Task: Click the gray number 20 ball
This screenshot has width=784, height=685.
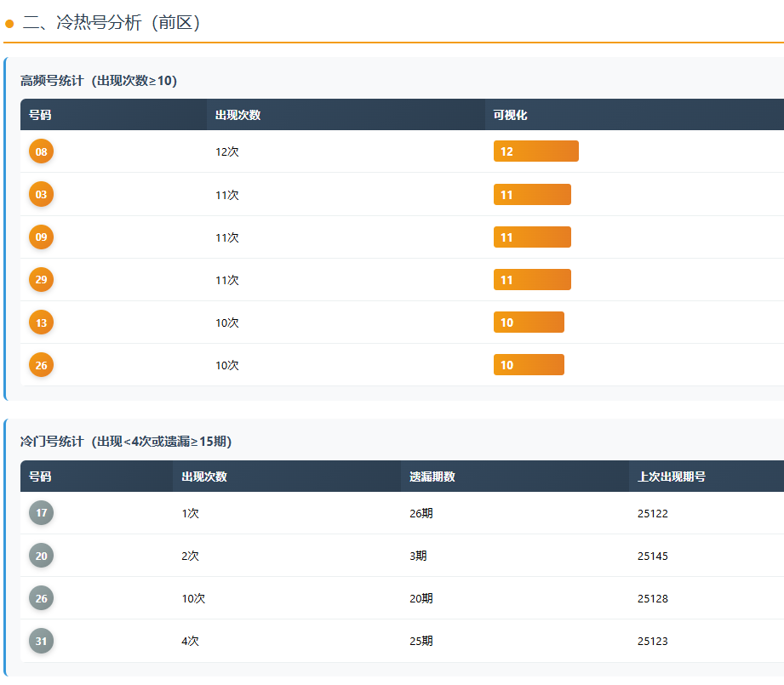Action: coord(41,556)
